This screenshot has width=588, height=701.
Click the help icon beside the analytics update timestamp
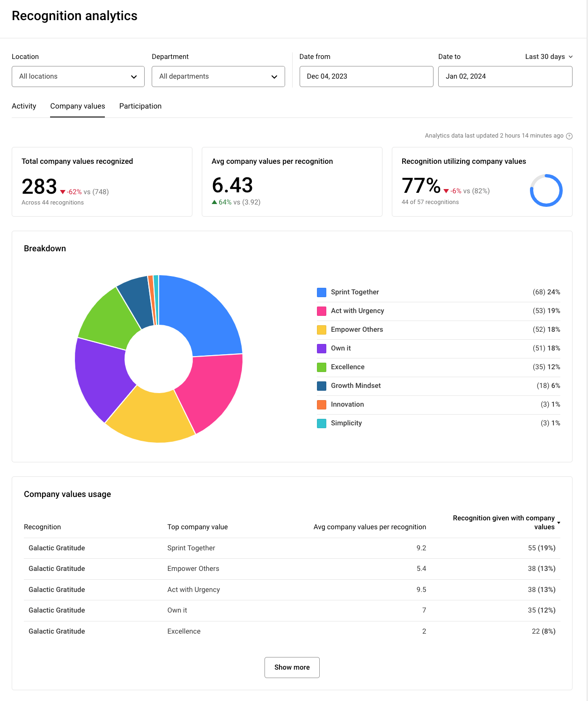pyautogui.click(x=569, y=136)
